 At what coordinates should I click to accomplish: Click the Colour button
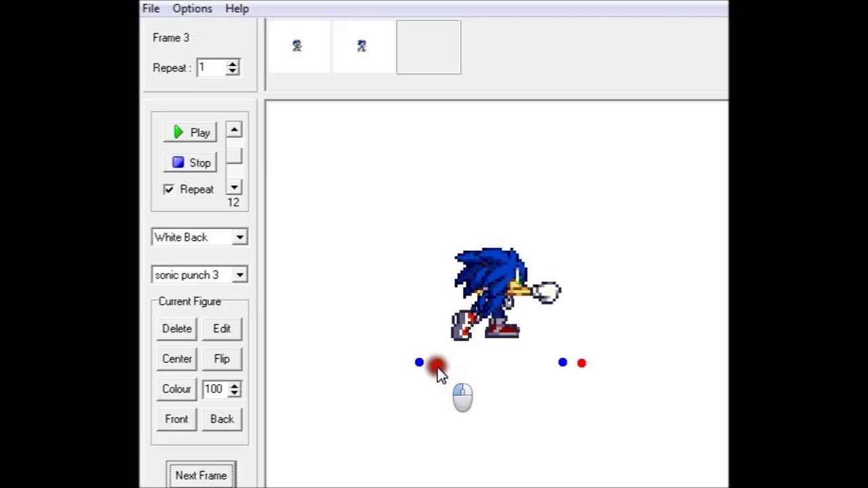(x=176, y=388)
